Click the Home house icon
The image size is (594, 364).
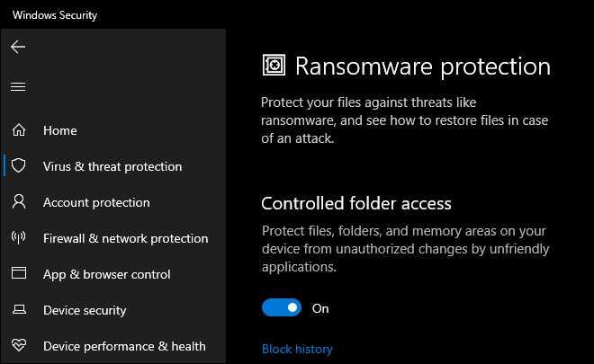(19, 130)
